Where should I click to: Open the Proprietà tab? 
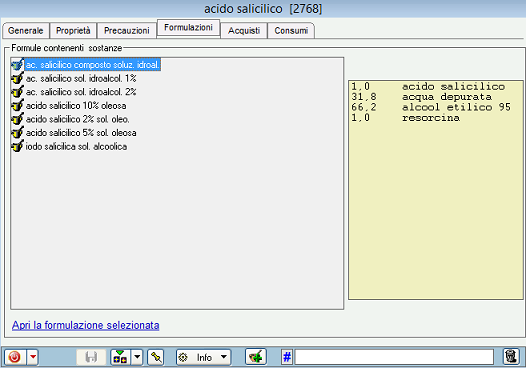click(73, 31)
